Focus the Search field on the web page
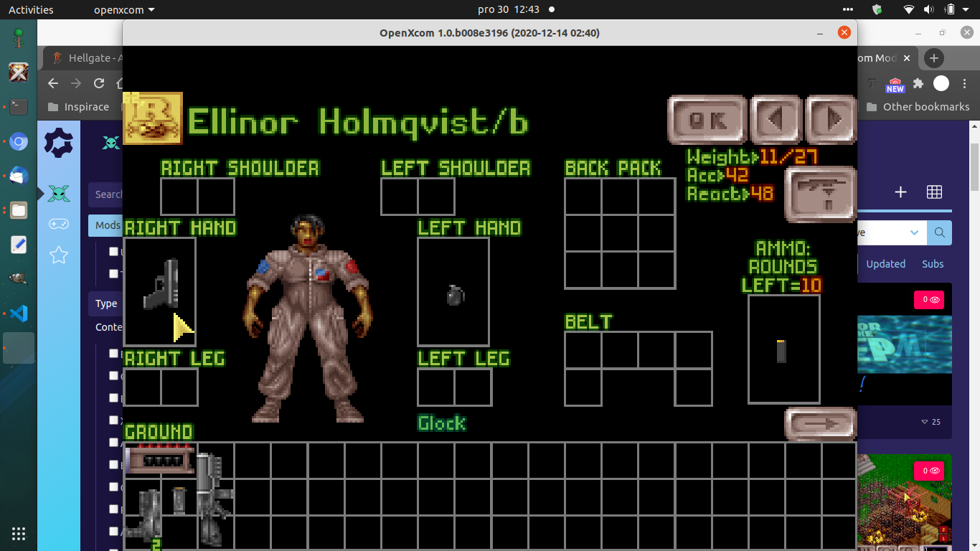The image size is (980, 551). pos(107,194)
